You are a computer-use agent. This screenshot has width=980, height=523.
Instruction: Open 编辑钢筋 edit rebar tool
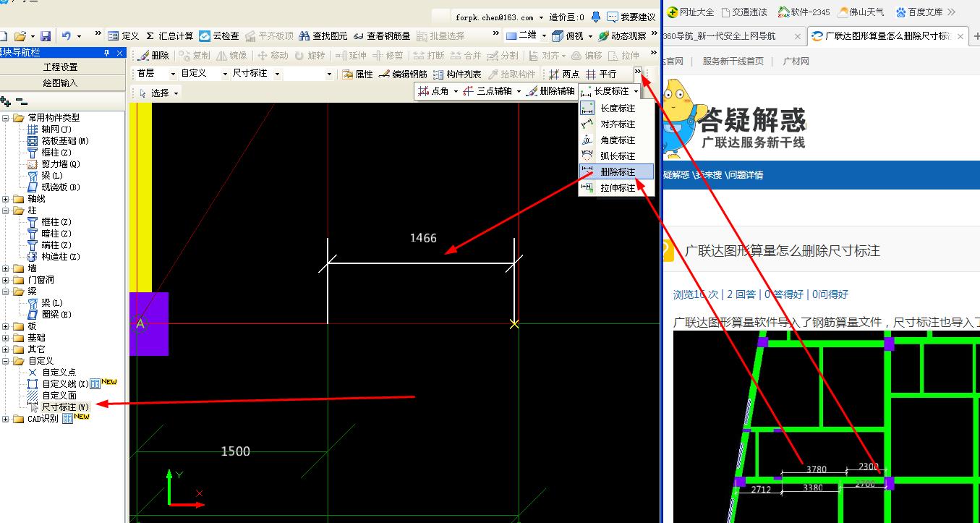click(403, 74)
